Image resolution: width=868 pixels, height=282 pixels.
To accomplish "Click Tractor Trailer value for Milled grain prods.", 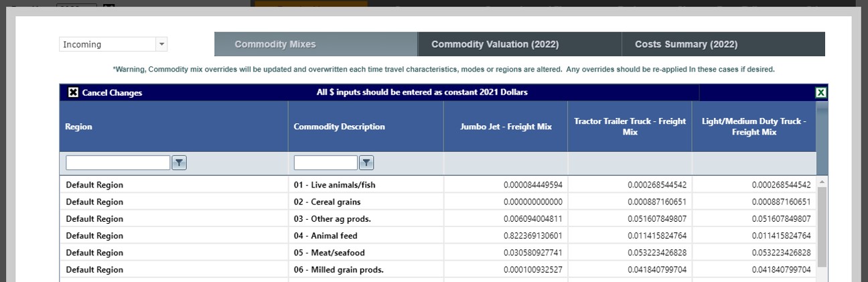I will 657,269.
